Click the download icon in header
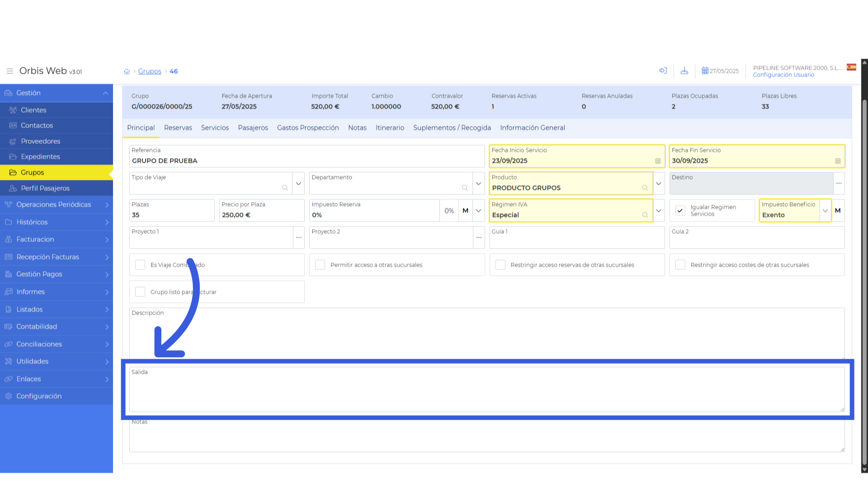This screenshot has width=868, height=488. [684, 70]
